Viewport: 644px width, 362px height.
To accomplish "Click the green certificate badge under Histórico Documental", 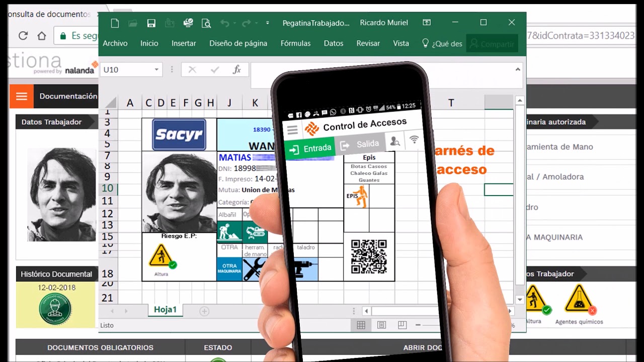I will (55, 309).
